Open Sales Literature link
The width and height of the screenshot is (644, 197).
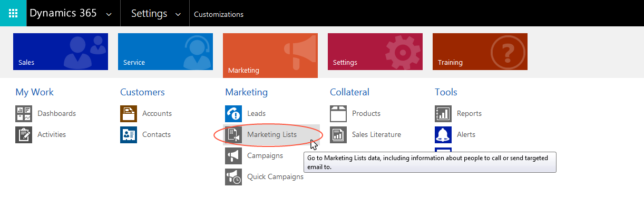click(x=376, y=135)
